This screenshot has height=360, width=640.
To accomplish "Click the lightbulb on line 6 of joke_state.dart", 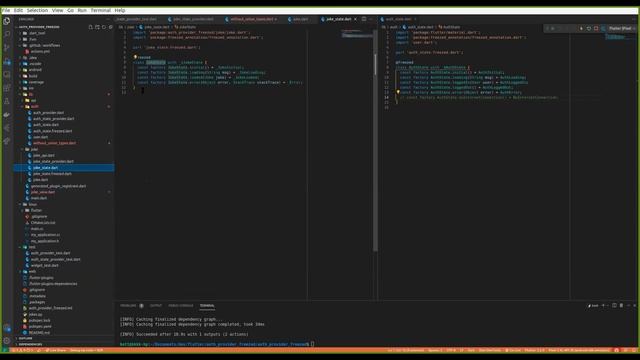I will 135,57.
